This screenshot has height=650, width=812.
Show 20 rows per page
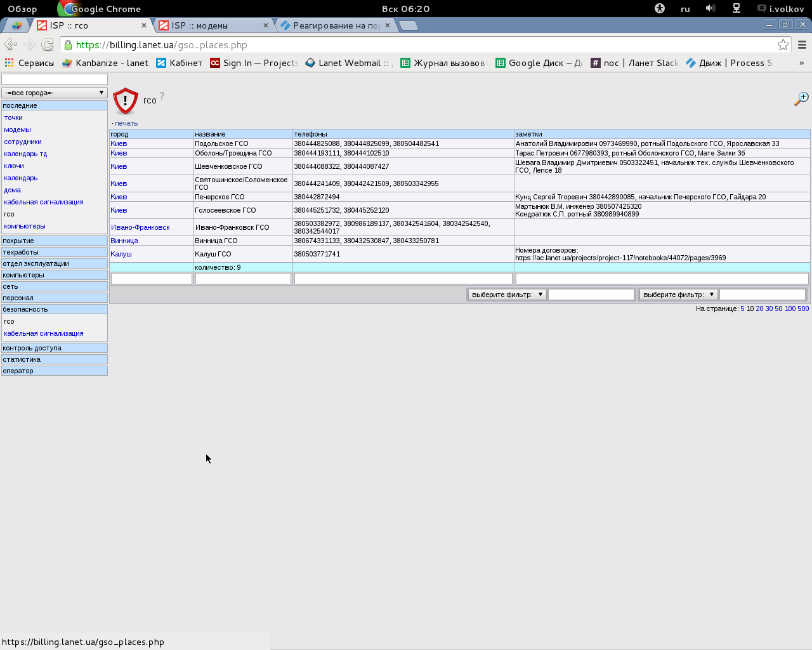coord(759,308)
